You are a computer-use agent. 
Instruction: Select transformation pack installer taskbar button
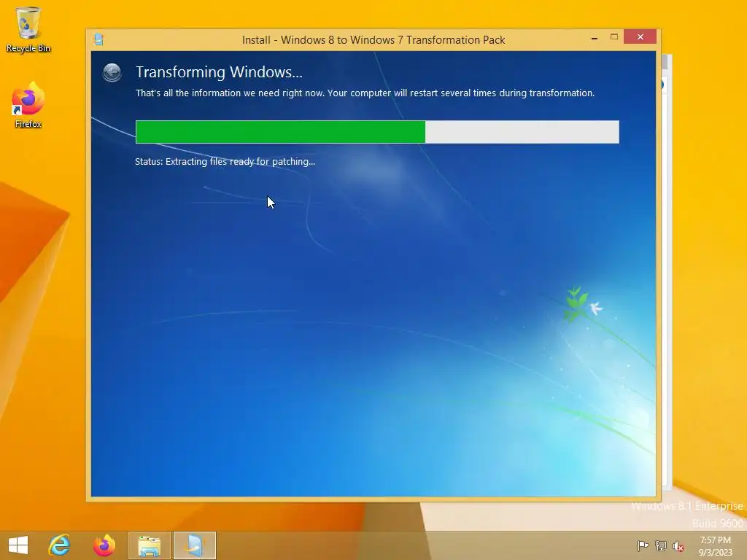point(194,545)
